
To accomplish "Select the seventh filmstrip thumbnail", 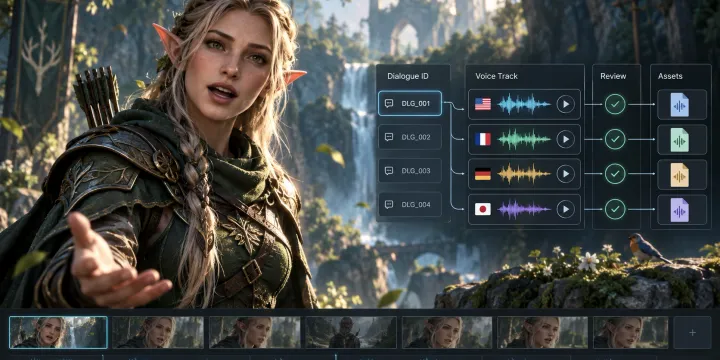I will click(x=631, y=332).
